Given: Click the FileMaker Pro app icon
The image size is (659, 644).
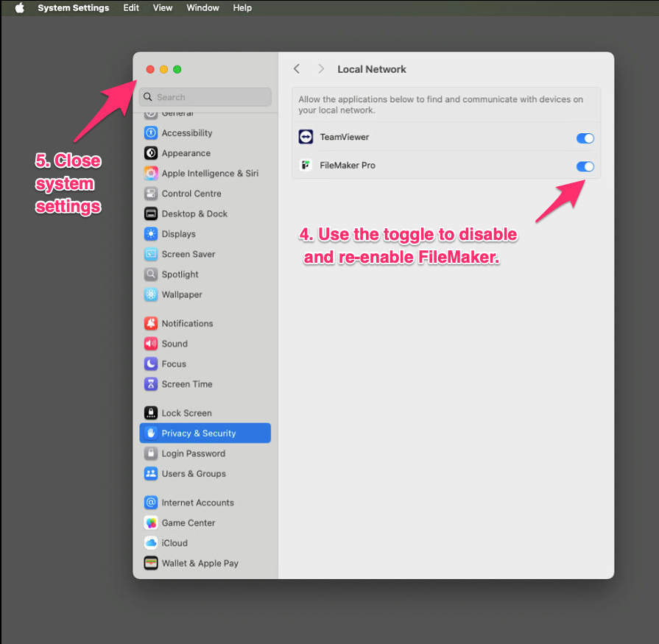Looking at the screenshot, I should click(306, 165).
